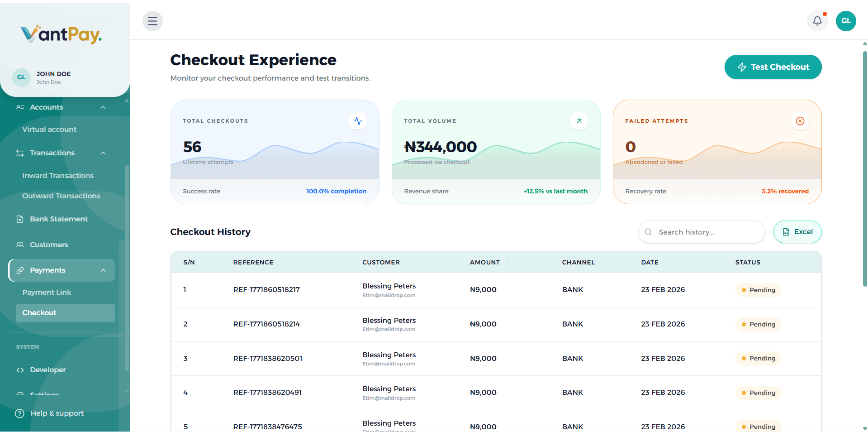Export history with the Excel button
Screen dimensions: 868x432
click(797, 232)
